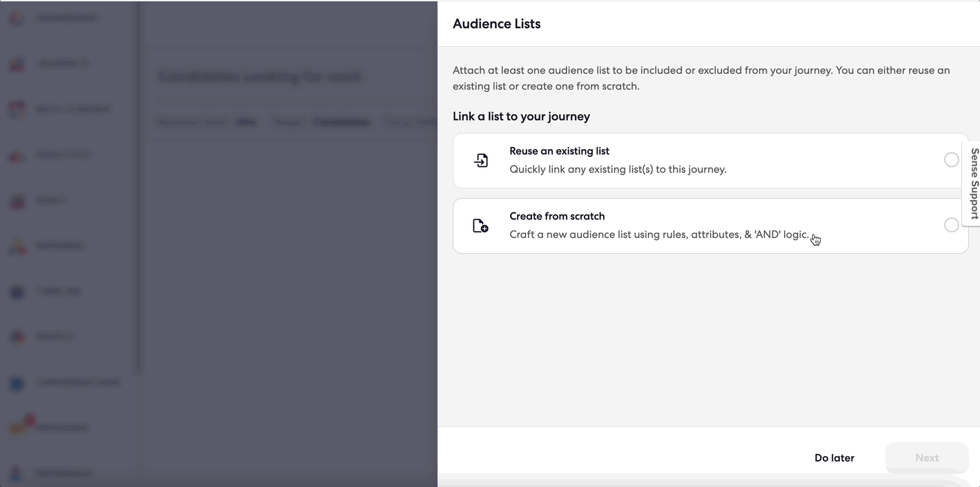Screen dimensions: 980x487
Task: Click the 'Link a list to your journey' heading
Action: (x=521, y=117)
